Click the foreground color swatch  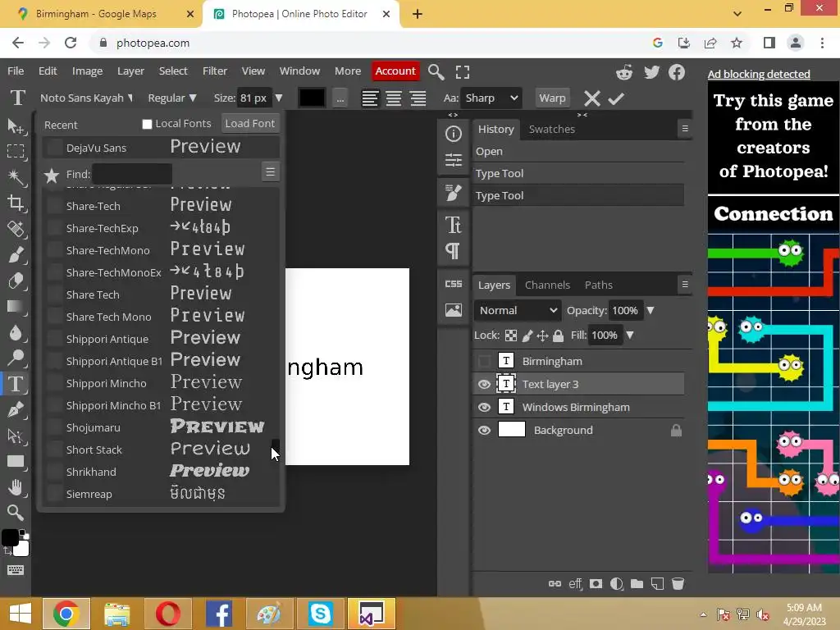click(10, 537)
